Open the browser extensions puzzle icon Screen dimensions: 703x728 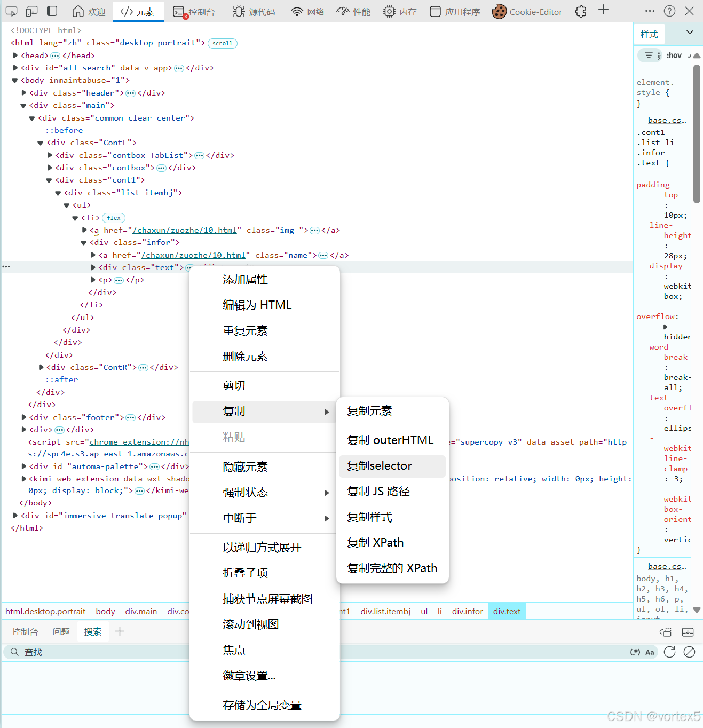coord(580,11)
